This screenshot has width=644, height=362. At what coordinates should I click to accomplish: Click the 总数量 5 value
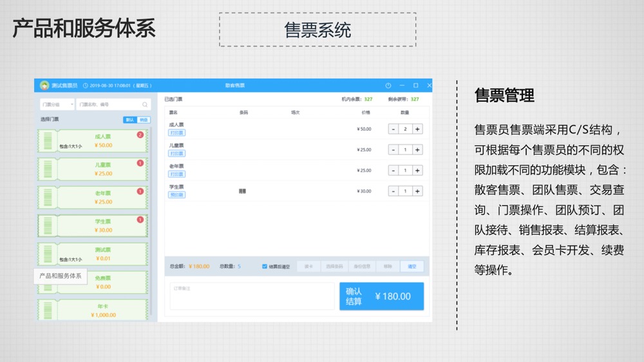click(239, 266)
